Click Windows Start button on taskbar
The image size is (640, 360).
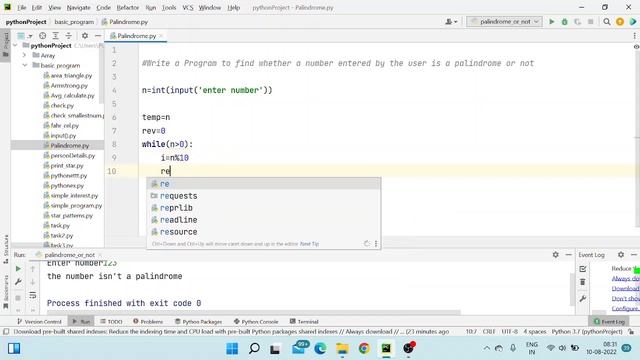(232, 349)
